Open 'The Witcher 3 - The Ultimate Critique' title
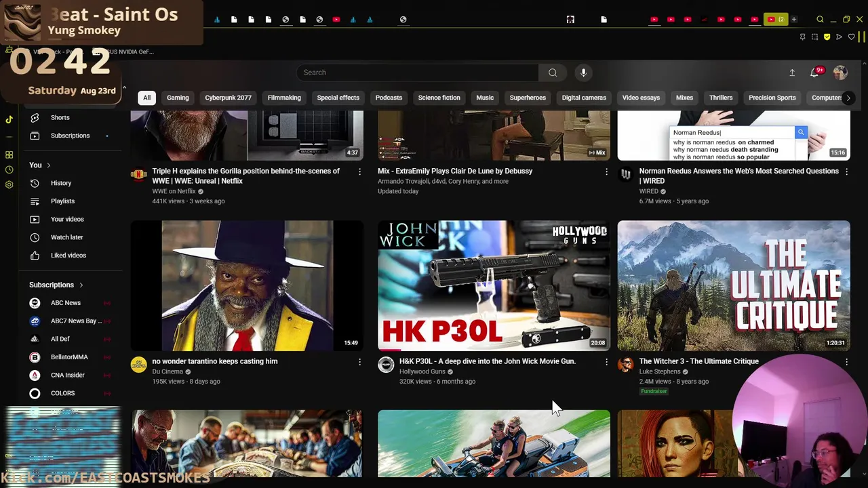Screen dimensions: 868x488 click(698, 361)
